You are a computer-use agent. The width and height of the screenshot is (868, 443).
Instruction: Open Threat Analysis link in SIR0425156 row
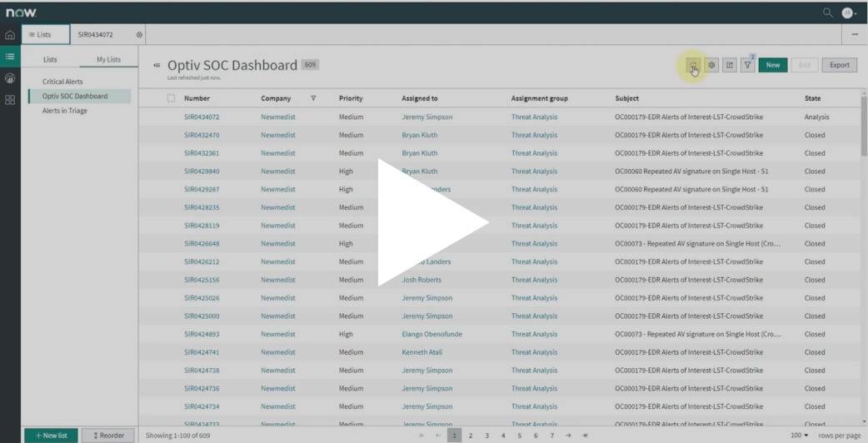coord(534,280)
